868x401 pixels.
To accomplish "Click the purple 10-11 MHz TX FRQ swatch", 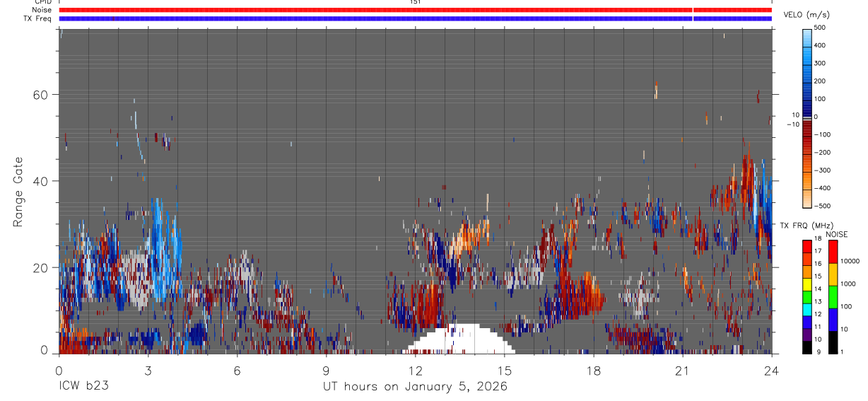I will 807,335.
